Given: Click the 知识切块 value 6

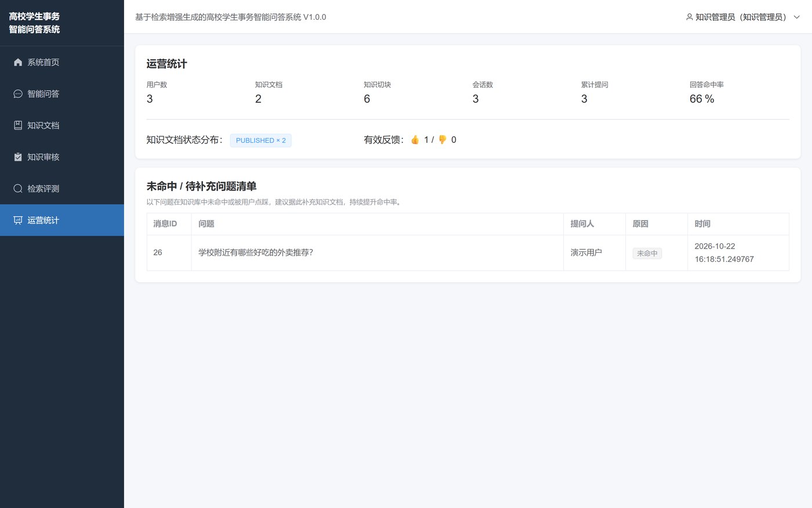Looking at the screenshot, I should click(x=367, y=99).
